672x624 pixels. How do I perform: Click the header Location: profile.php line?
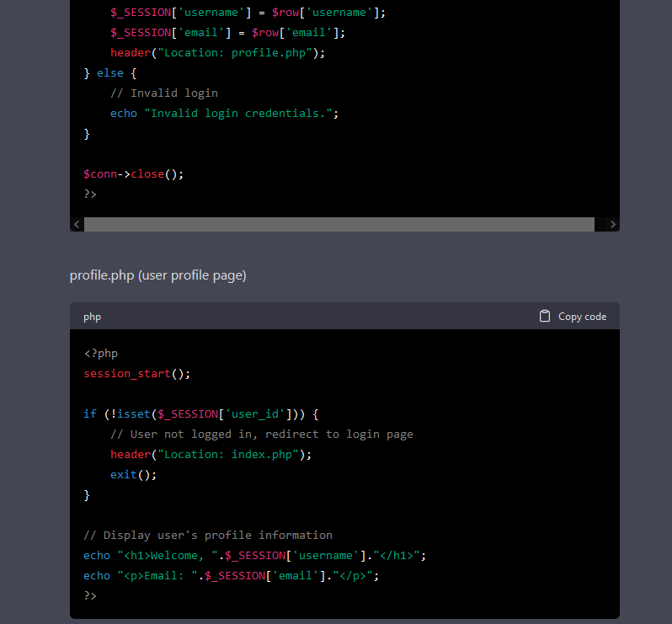[218, 53]
